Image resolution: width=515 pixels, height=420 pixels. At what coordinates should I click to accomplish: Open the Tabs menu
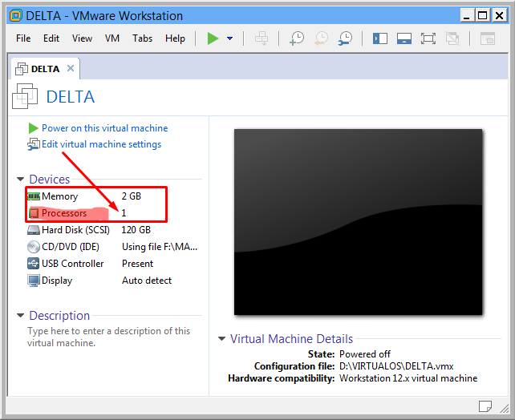(x=142, y=38)
